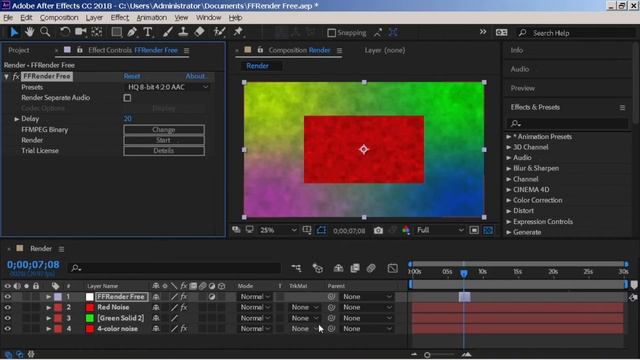Hide the FFRender Free layer
The image size is (640, 360).
coord(7,297)
